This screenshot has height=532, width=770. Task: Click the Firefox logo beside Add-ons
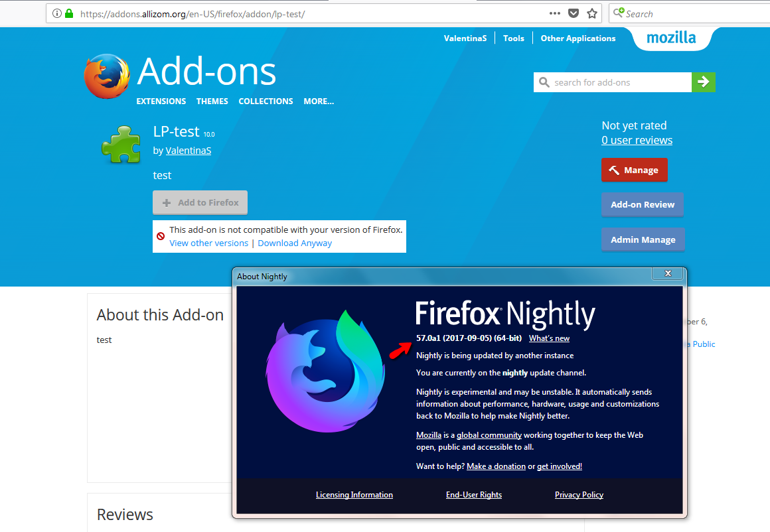(x=107, y=76)
